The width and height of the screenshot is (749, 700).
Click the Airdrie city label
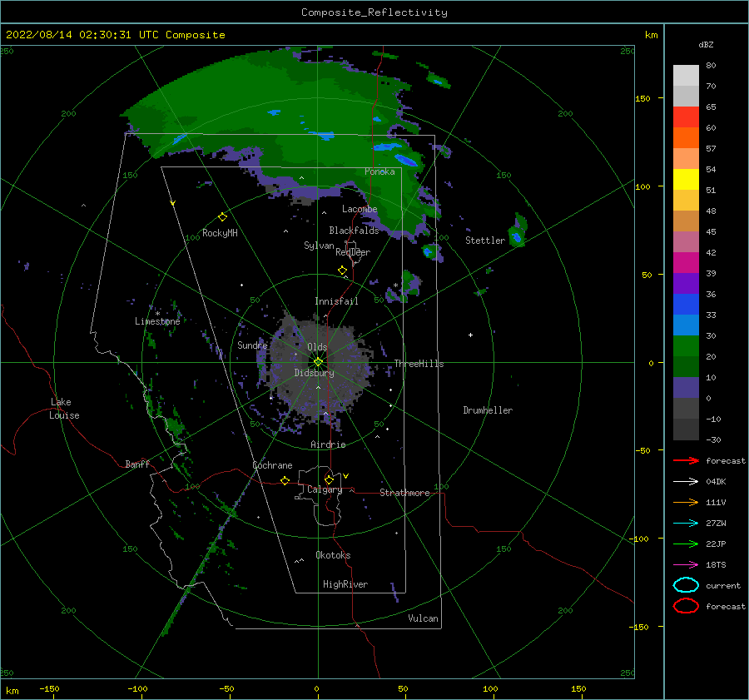[328, 444]
